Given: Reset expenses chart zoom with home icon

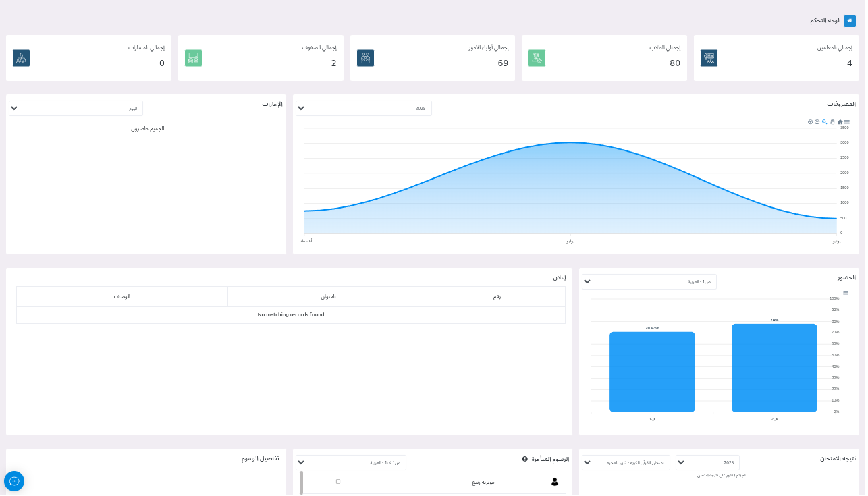Looking at the screenshot, I should [x=840, y=122].
